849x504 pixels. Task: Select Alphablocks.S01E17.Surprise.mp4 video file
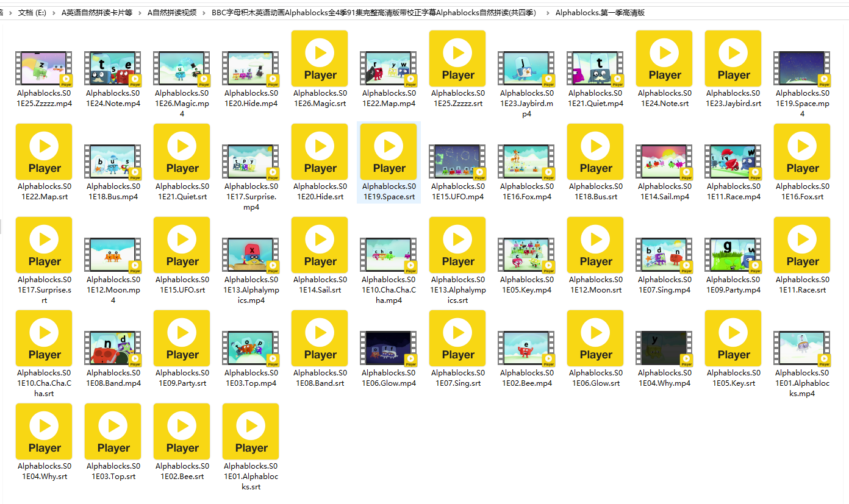(251, 161)
